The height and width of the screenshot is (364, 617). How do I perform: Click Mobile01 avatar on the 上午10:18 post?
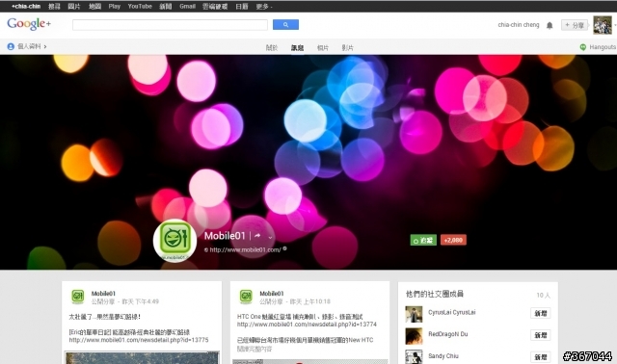coord(246,296)
